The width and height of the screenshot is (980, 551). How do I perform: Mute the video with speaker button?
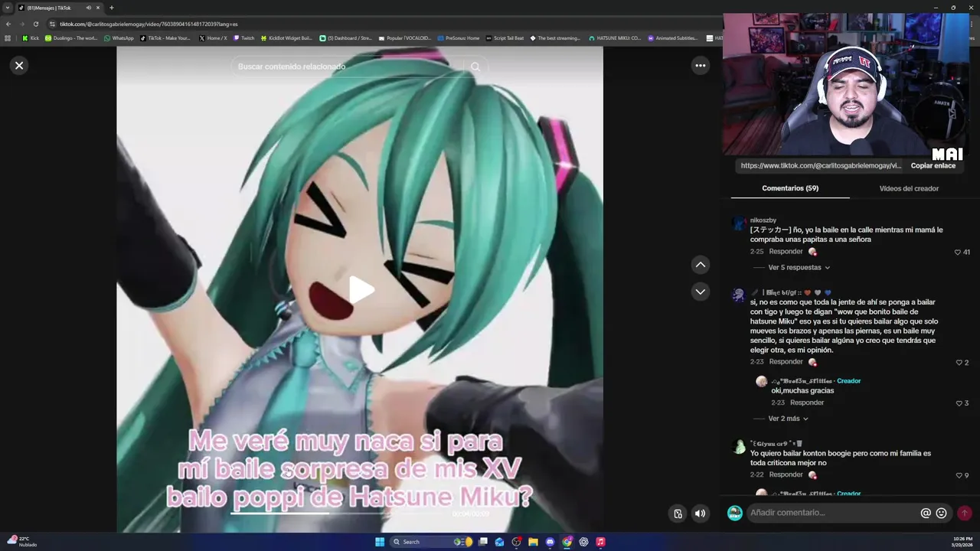click(x=700, y=514)
